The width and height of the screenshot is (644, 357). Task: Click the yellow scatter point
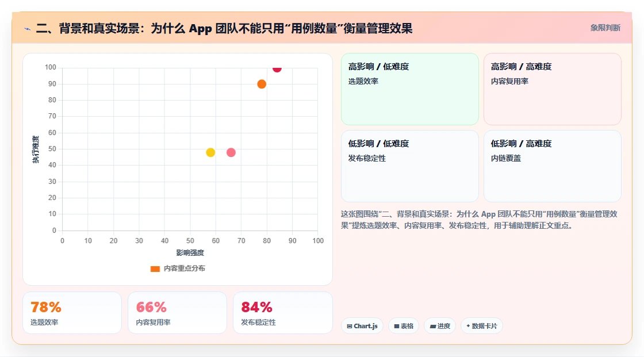[x=210, y=152]
